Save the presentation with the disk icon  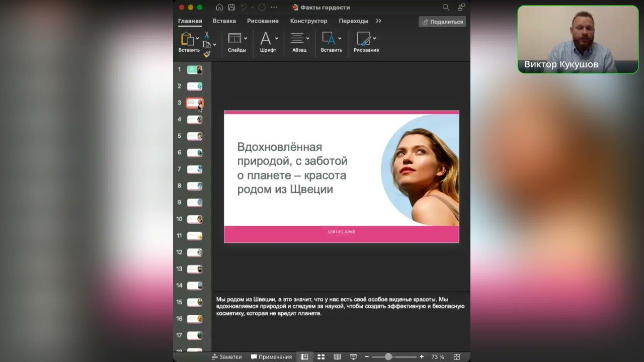[x=231, y=7]
